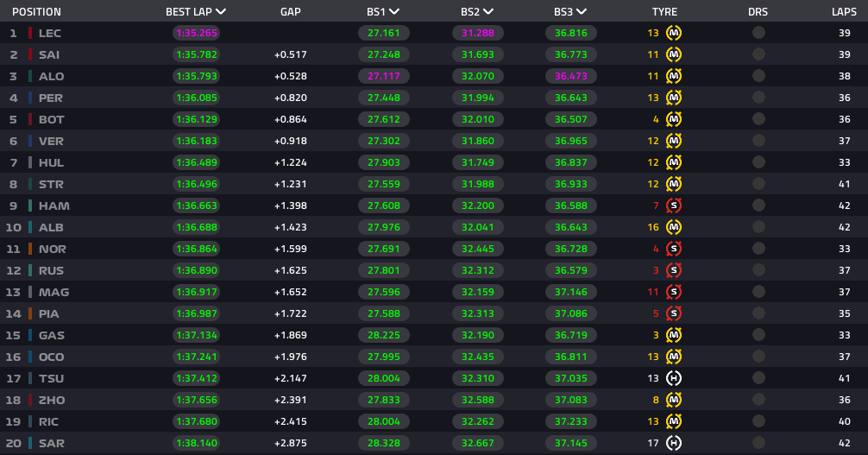
Task: Click MAG's soft tyre icon
Action: 673,292
